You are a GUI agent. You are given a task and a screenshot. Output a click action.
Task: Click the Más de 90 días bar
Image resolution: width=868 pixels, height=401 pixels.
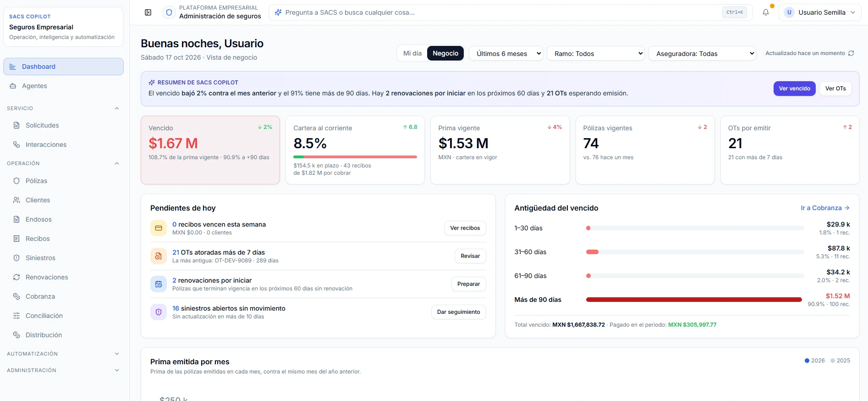point(694,300)
